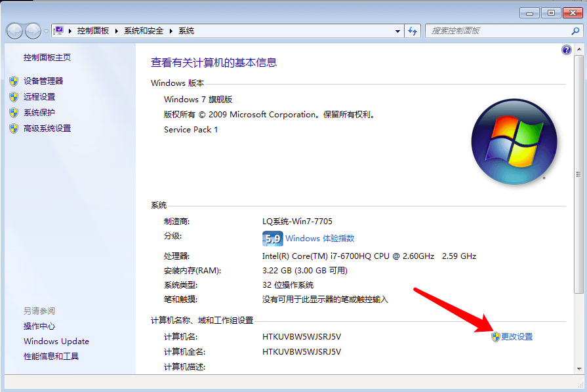
Task: Open Windows 体验指数 link
Action: coord(319,238)
